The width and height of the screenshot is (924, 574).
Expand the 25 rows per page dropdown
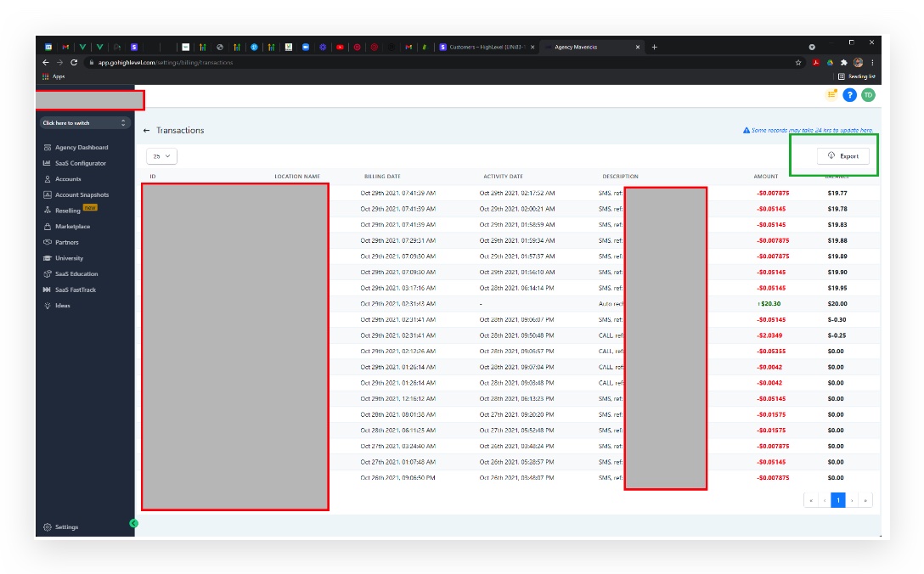click(x=161, y=156)
